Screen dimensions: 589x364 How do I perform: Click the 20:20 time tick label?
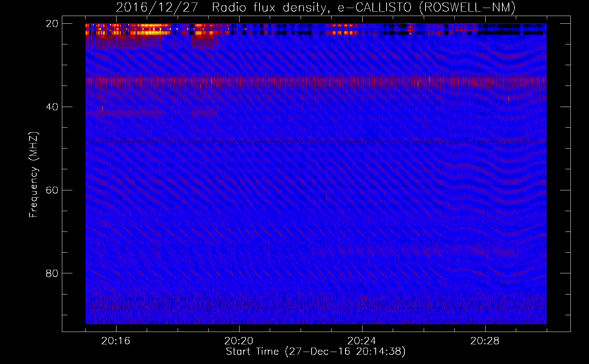239,341
